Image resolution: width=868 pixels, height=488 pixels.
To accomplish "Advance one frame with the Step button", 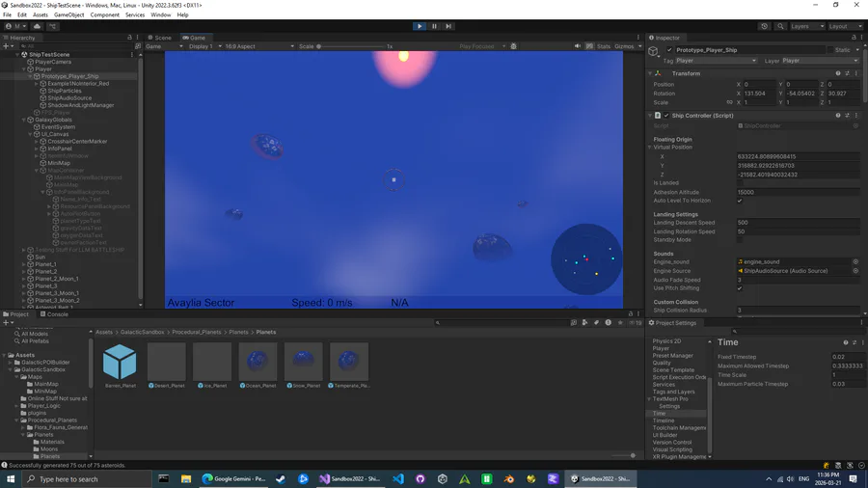I will [x=448, y=26].
